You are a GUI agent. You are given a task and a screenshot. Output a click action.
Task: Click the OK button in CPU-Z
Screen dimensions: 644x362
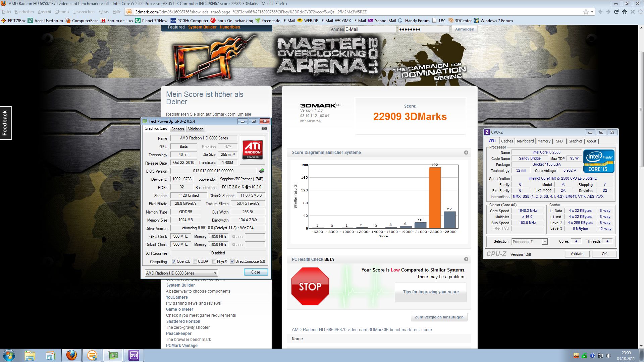pos(604,254)
